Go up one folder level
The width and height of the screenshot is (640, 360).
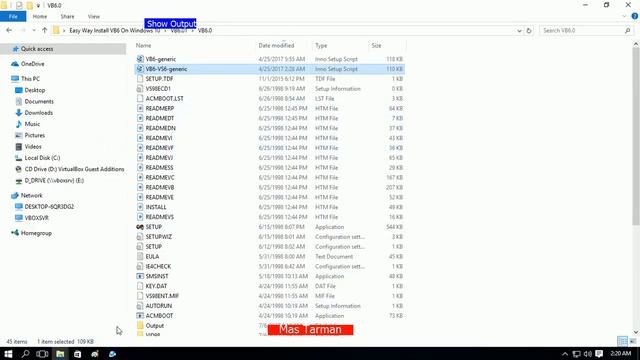coord(44,30)
